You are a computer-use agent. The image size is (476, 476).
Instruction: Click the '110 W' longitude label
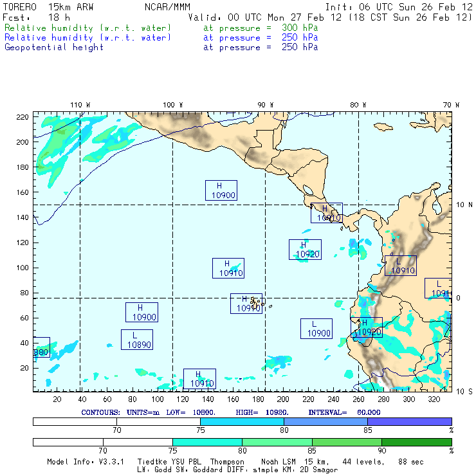click(x=80, y=105)
